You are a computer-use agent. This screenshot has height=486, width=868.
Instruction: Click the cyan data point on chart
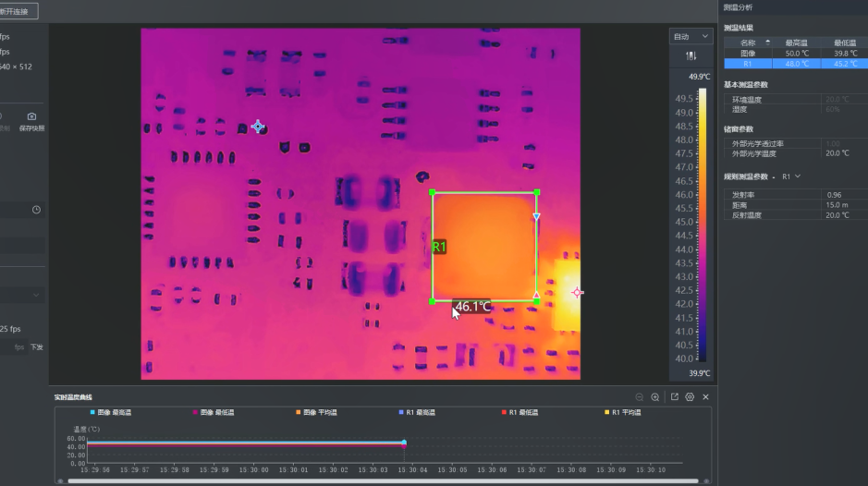404,443
